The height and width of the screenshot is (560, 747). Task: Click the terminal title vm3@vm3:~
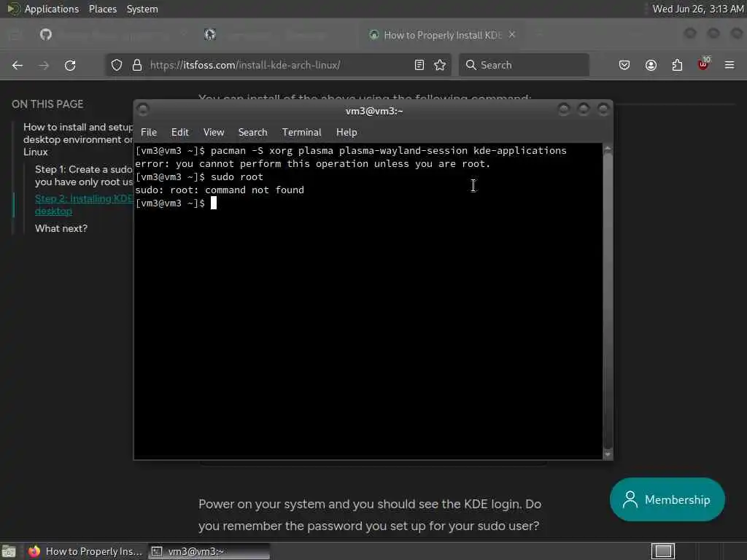tap(374, 111)
